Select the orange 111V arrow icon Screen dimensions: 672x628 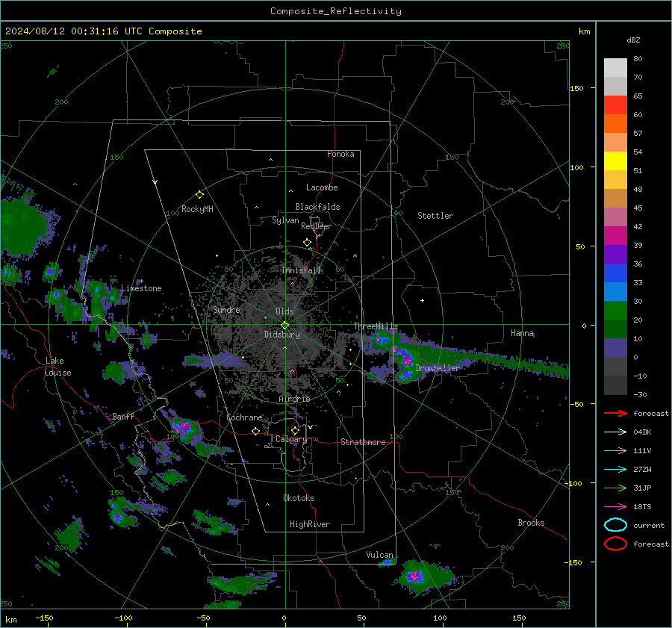point(615,450)
